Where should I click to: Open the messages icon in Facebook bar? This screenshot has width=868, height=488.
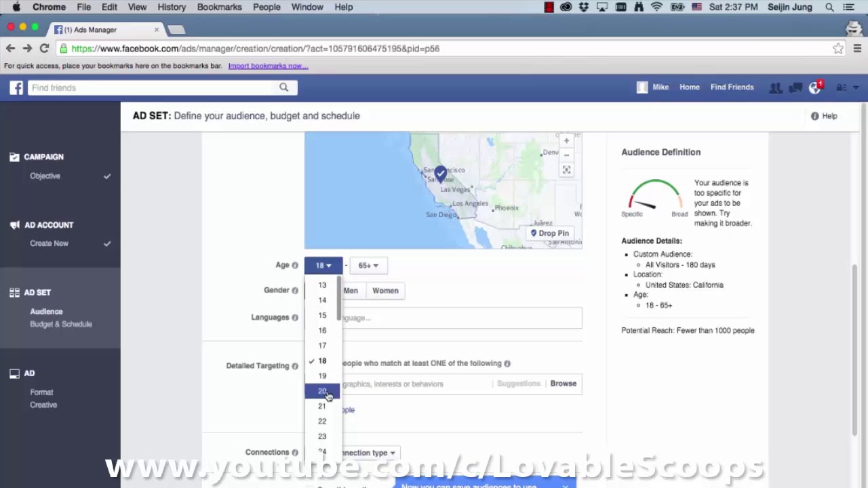(796, 87)
